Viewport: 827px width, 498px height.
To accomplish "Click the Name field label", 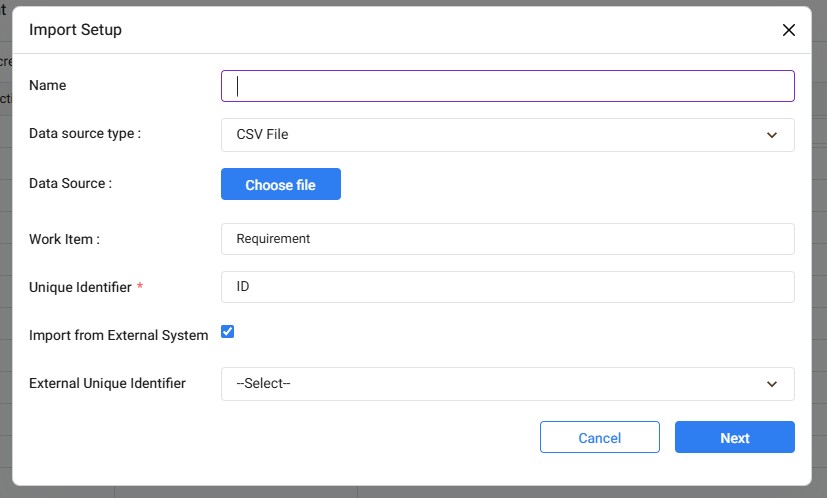I will pyautogui.click(x=48, y=86).
